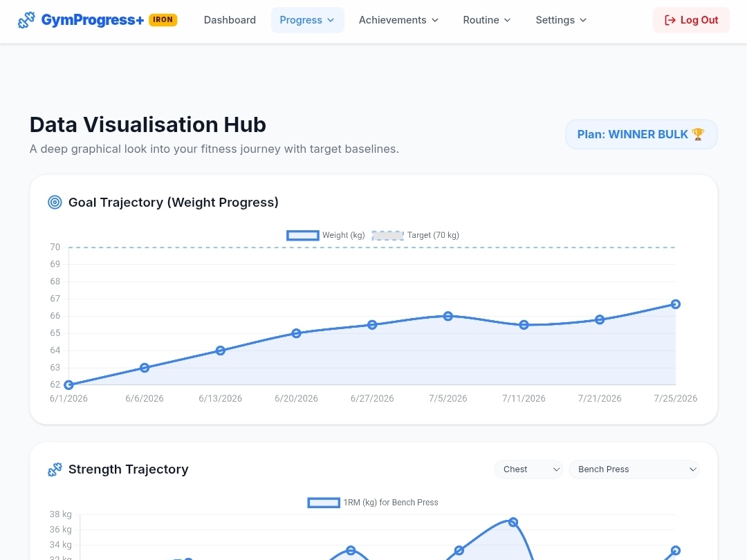Click the 38 kg y-axis label
This screenshot has width=747, height=560.
click(x=60, y=514)
